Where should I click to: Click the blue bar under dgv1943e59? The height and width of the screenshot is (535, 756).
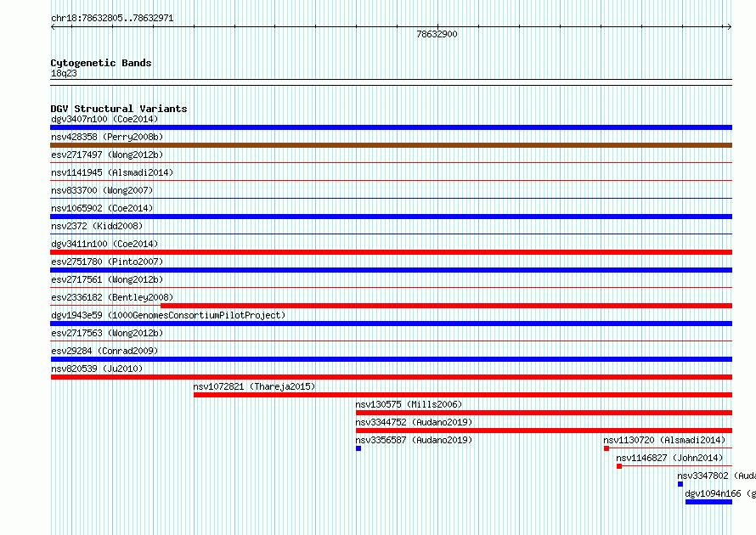[x=391, y=324]
